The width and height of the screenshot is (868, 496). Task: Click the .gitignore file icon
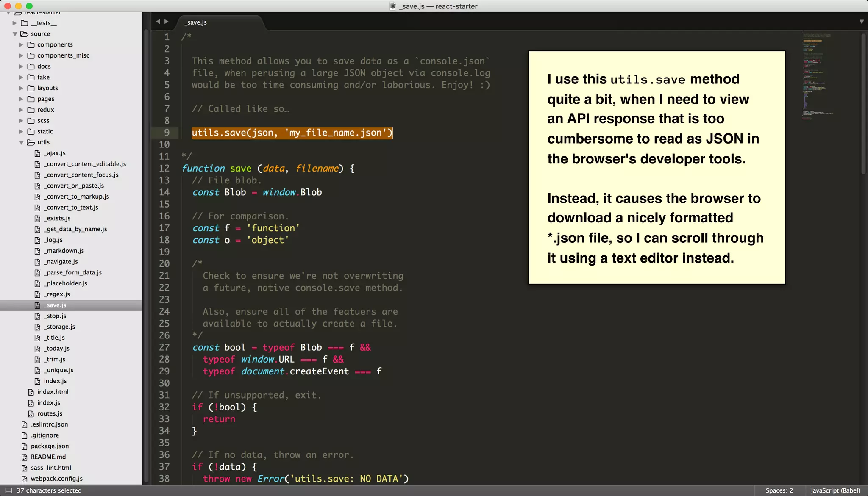point(25,435)
